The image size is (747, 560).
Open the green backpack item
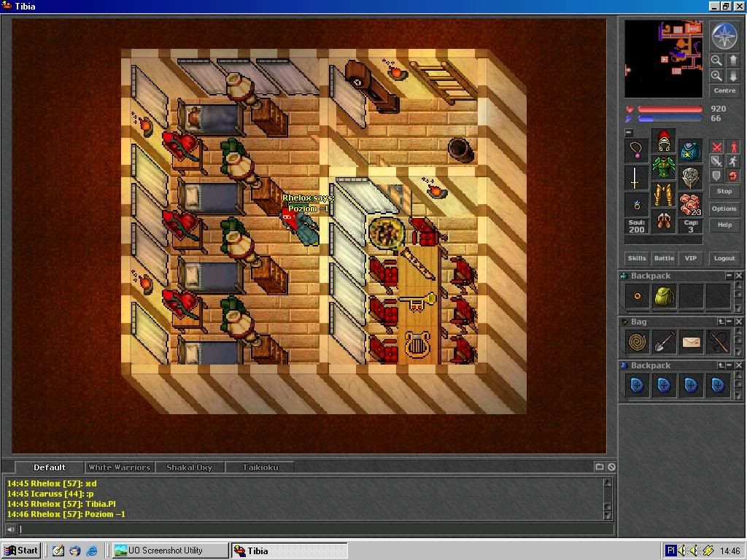(x=664, y=296)
